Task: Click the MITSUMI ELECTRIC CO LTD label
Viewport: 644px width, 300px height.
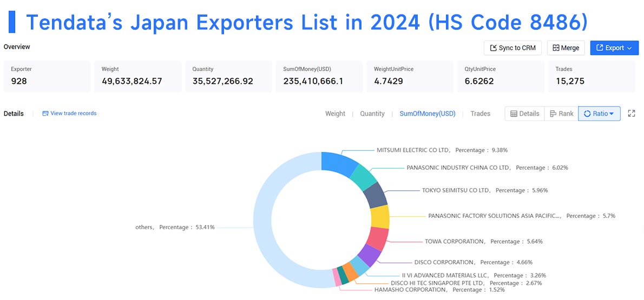Action: coord(442,150)
